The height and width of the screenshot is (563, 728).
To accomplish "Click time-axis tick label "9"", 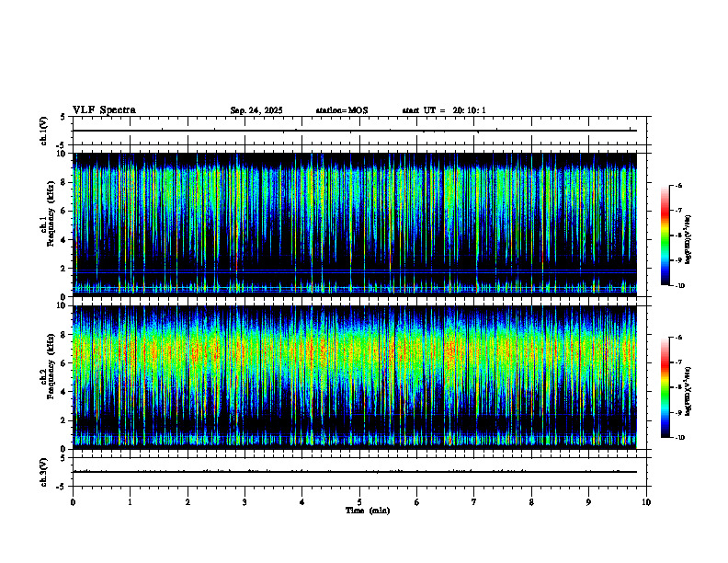I will [588, 502].
